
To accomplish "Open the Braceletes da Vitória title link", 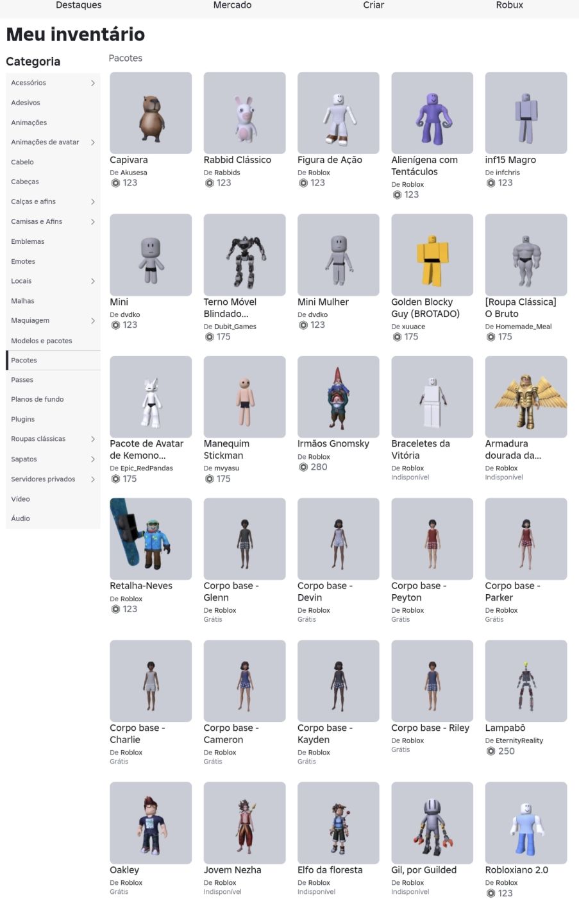I will point(421,450).
